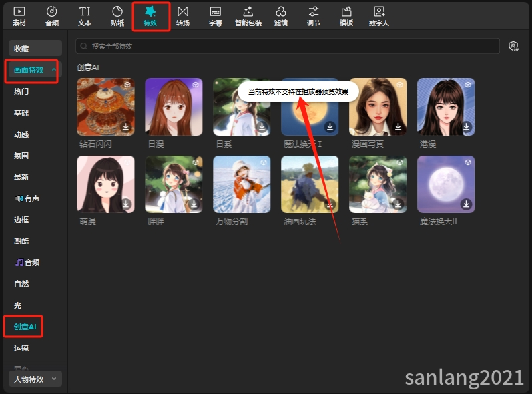Open the 转场 transitions panel
532x394 pixels.
[x=183, y=16]
